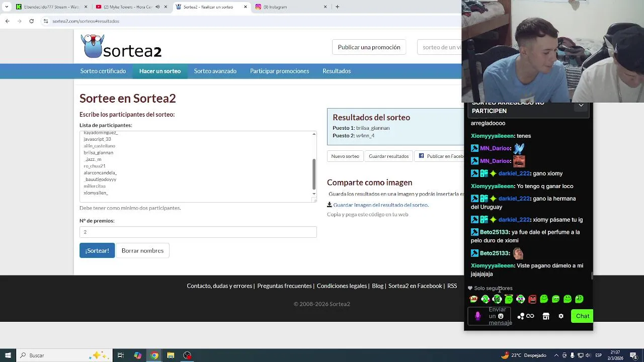Open Participar promociones menu
Viewport: 644px width, 362px height.
[279, 71]
